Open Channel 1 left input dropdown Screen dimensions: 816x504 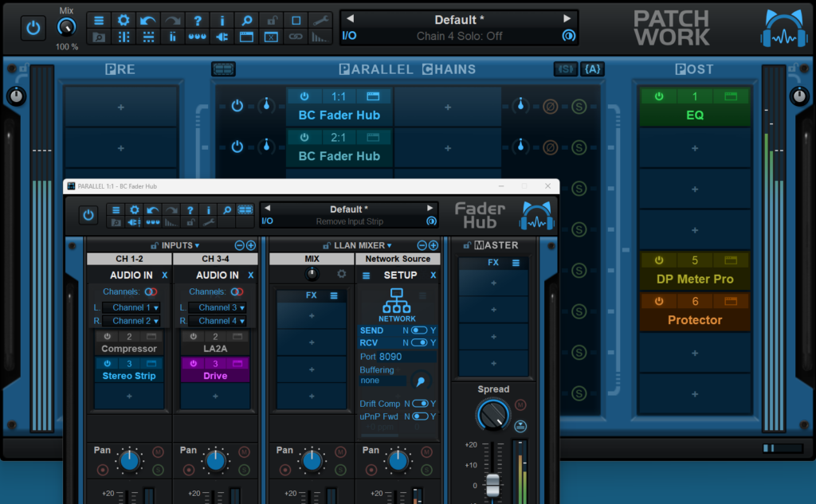coord(131,307)
